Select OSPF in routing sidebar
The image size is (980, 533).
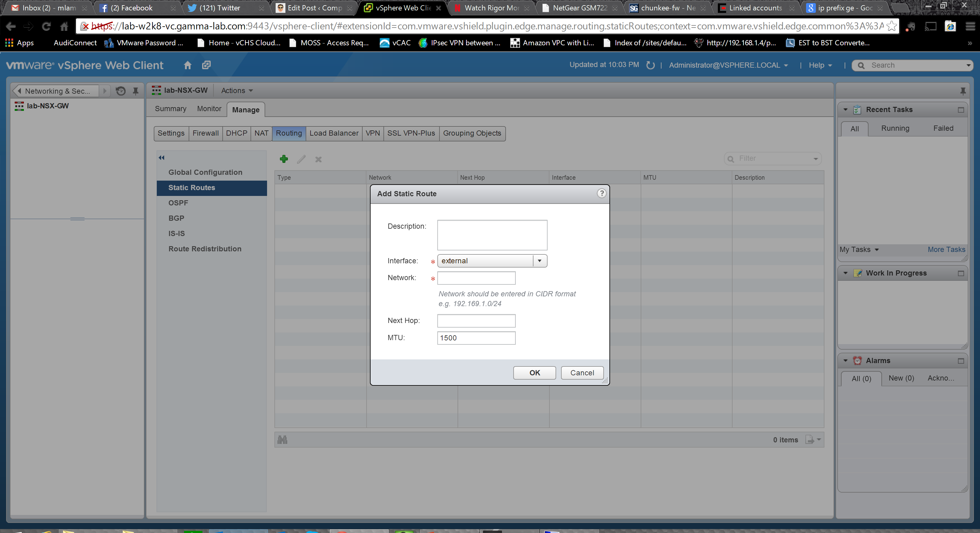click(178, 203)
